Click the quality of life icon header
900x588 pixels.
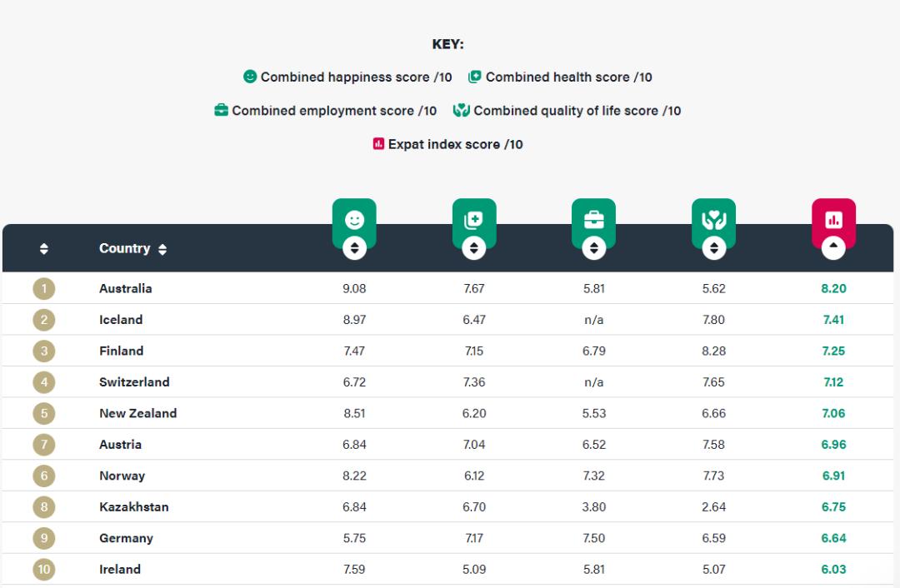[714, 220]
